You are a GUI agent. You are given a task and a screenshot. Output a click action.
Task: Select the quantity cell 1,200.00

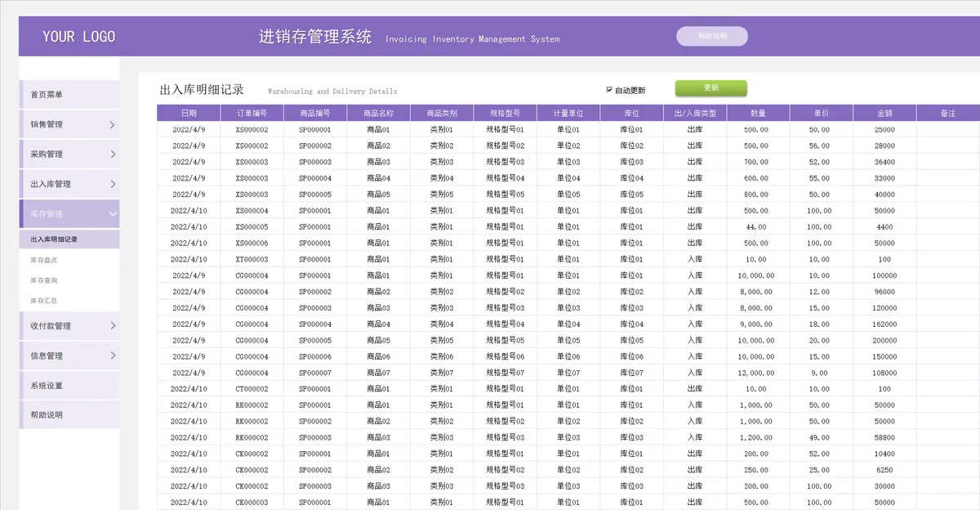758,438
